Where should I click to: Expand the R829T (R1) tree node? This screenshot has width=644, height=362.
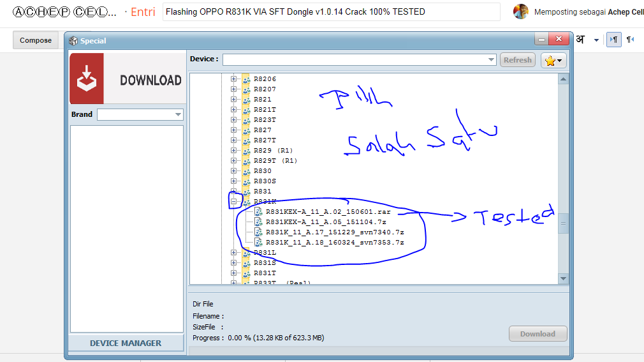[x=233, y=161]
